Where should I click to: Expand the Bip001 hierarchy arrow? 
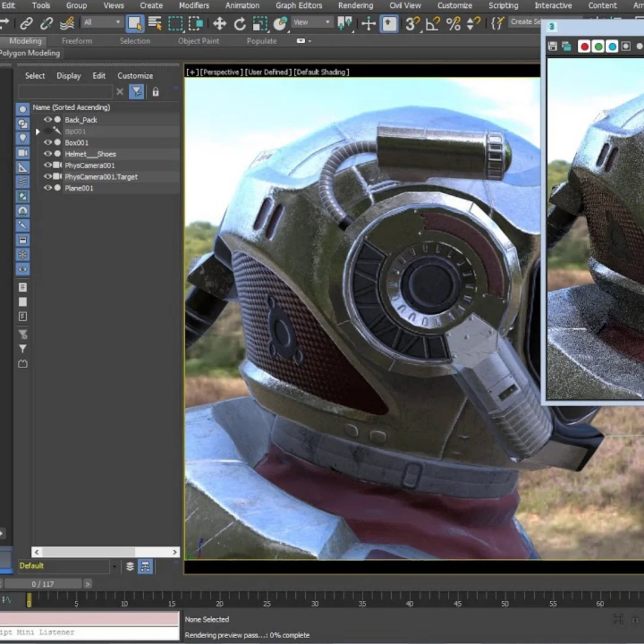[38, 131]
